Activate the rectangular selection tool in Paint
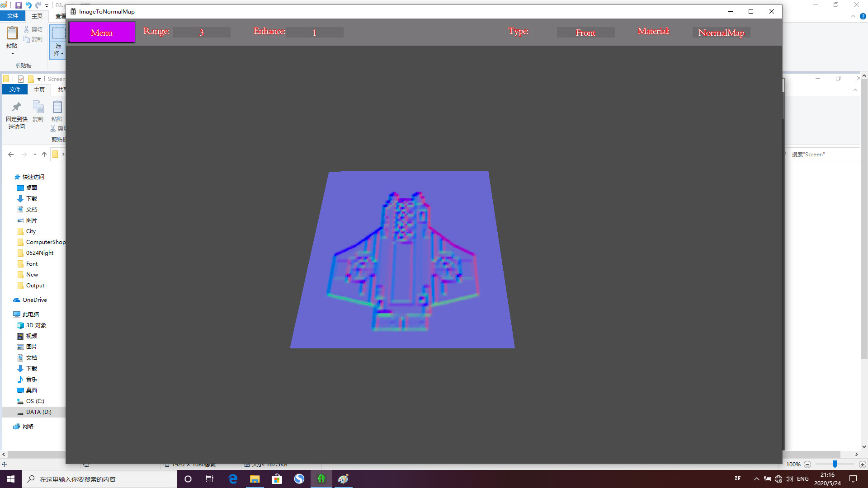 click(x=58, y=32)
